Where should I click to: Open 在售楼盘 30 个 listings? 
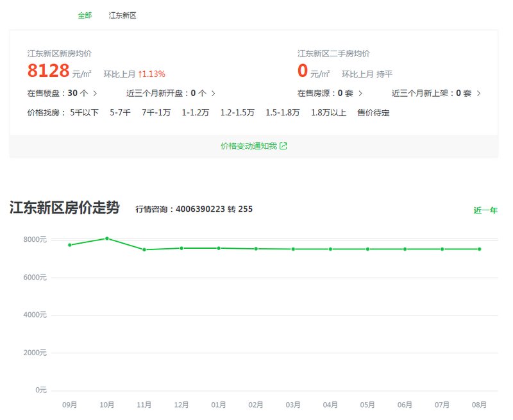coord(62,93)
